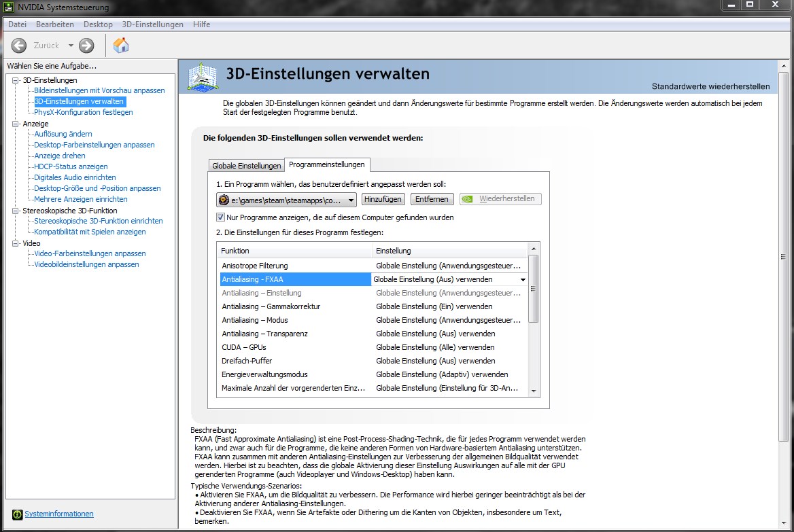Open Digitales Audio einrichten task
Screen dimensions: 794x532
[x=75, y=177]
